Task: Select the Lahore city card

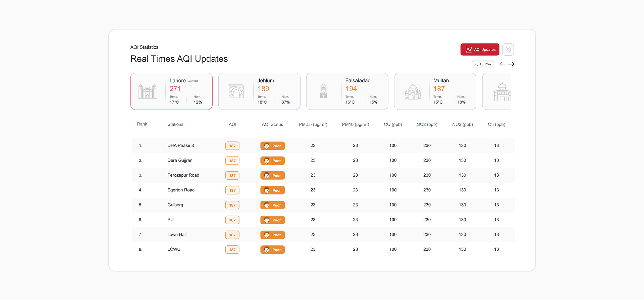Action: click(171, 91)
